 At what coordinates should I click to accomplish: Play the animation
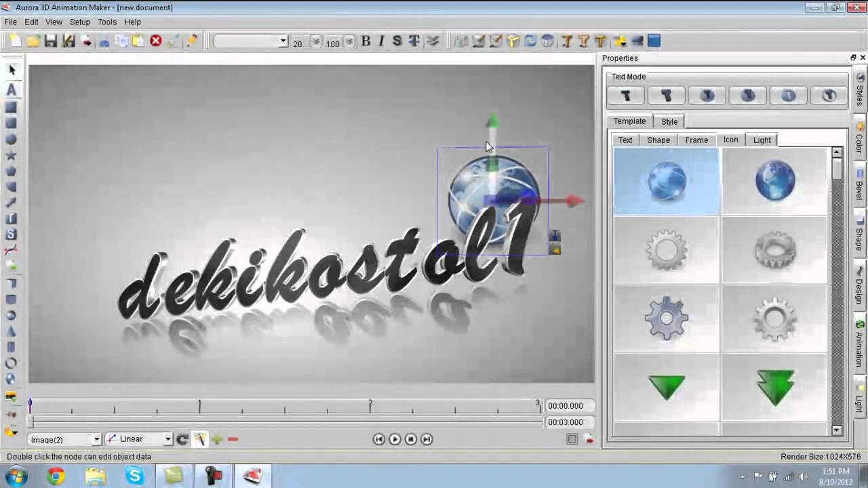tap(395, 439)
